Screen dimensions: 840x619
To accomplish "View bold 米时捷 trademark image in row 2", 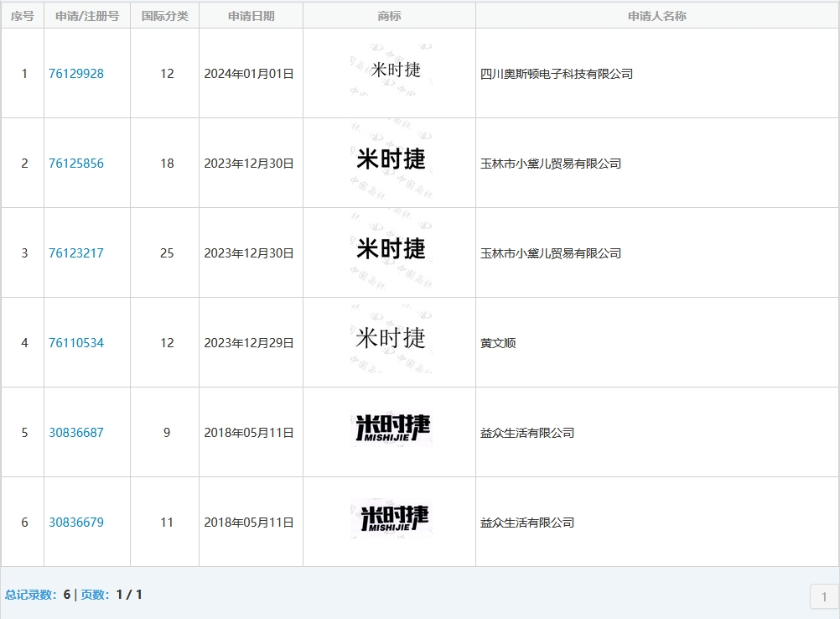I will 391,162.
